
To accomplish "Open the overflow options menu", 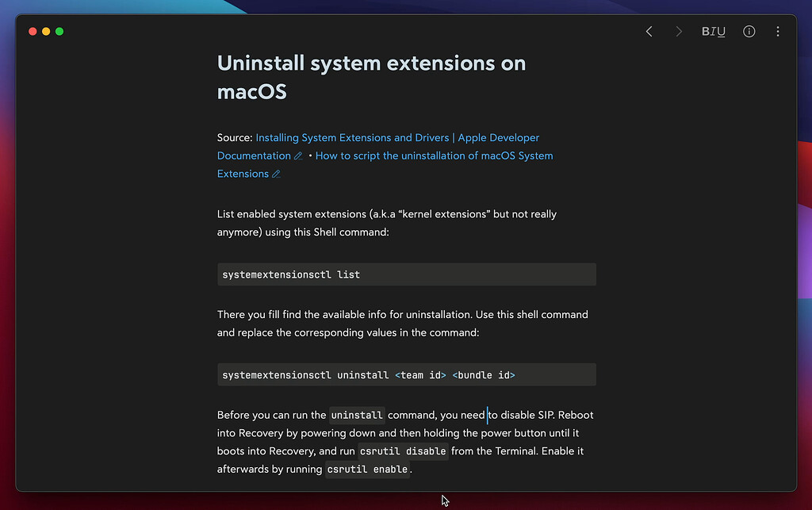I will [x=778, y=31].
